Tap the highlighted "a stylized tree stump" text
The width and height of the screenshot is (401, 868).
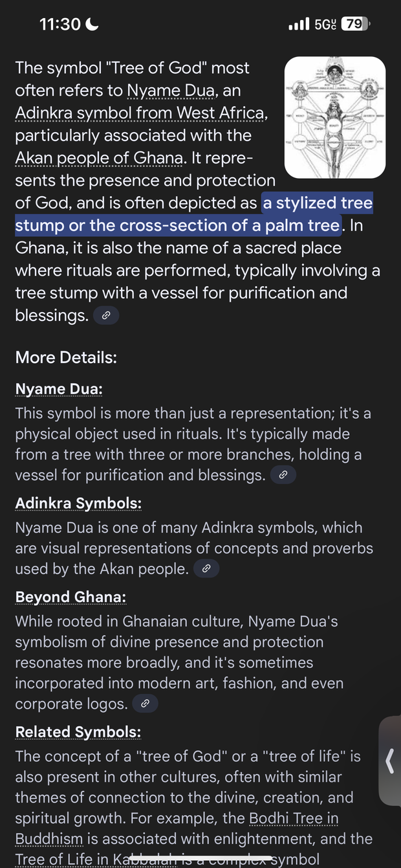tap(317, 204)
